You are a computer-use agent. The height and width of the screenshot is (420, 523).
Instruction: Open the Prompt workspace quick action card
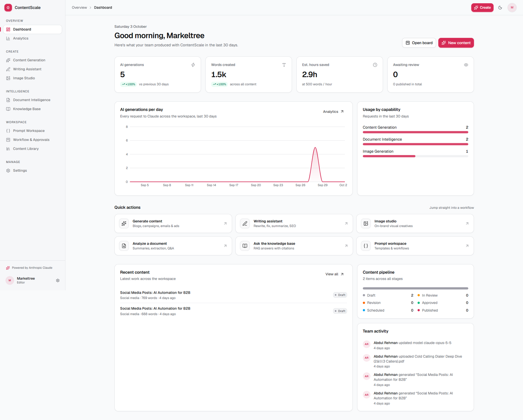click(415, 246)
